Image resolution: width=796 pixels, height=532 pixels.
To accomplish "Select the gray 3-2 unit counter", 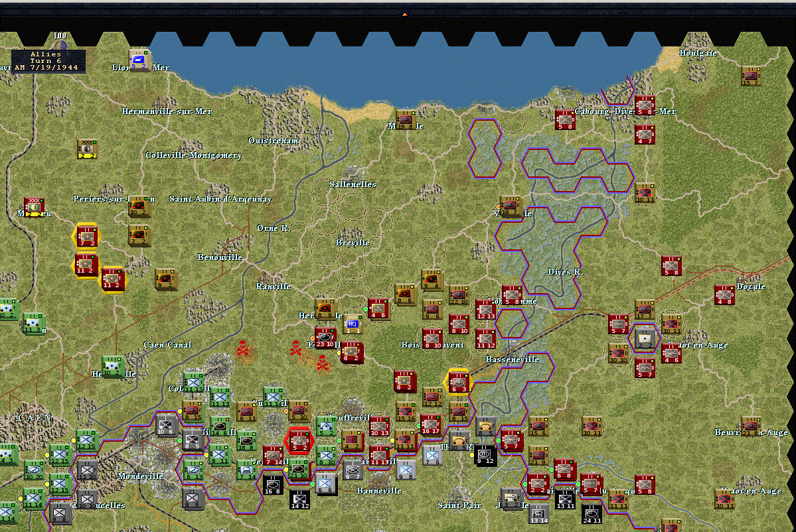I will coord(511,499).
